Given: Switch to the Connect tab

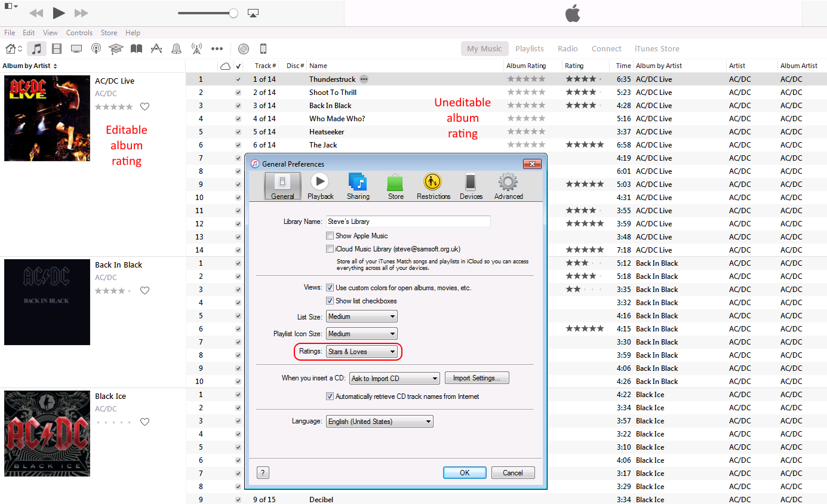Looking at the screenshot, I should (607, 49).
